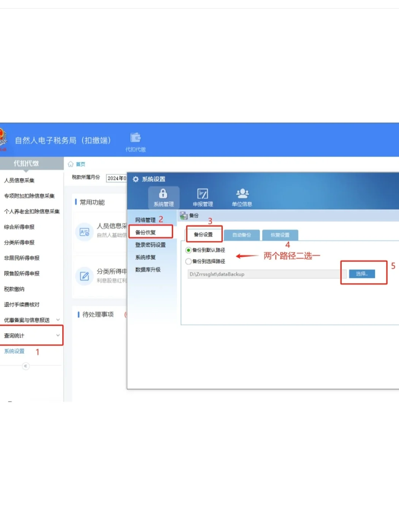Screen dimensions: 399x532
Task: Switch to the 自动备份 tab
Action: [x=242, y=234]
